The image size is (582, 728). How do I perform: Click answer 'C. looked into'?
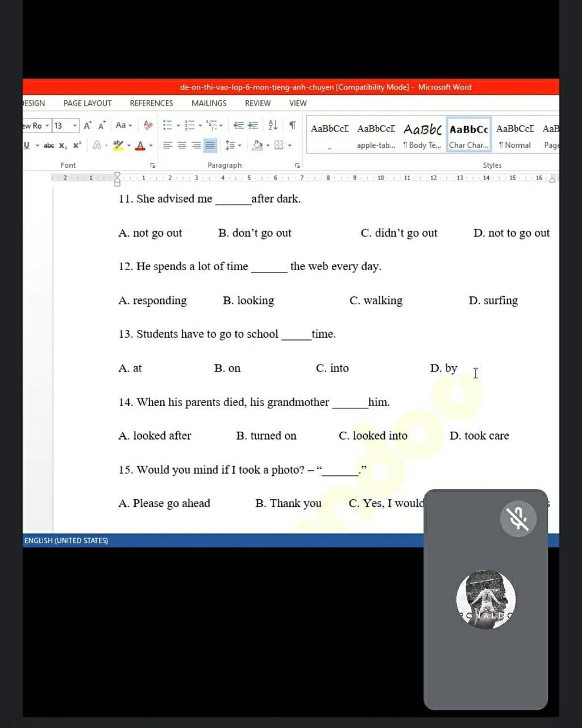[373, 436]
